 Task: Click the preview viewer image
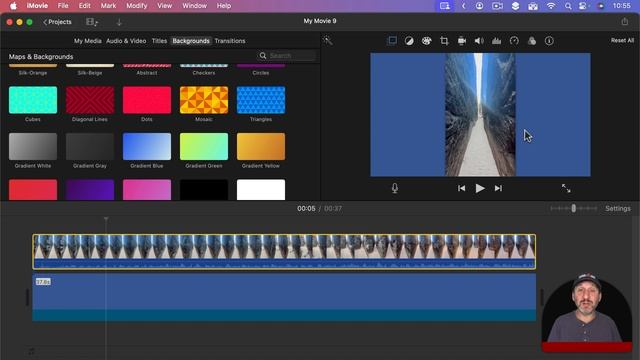point(480,115)
